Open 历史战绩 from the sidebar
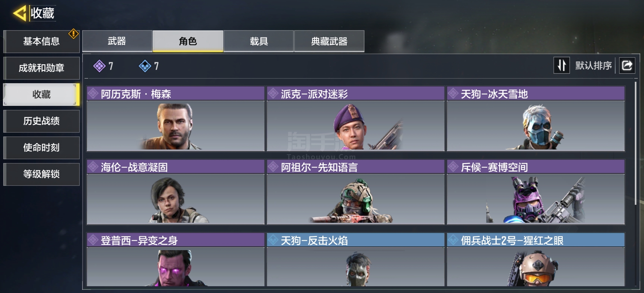The image size is (644, 293). [x=41, y=121]
